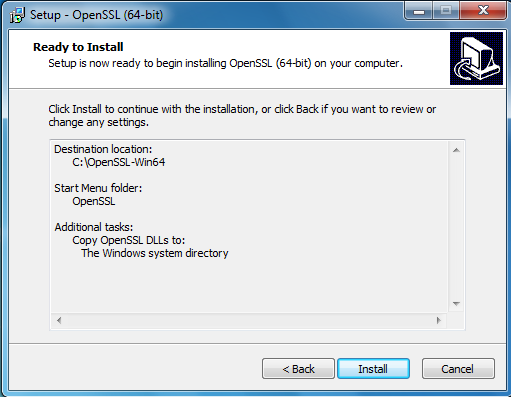This screenshot has height=397, width=511.
Task: Click the computer wizard image in header
Action: pos(476,58)
